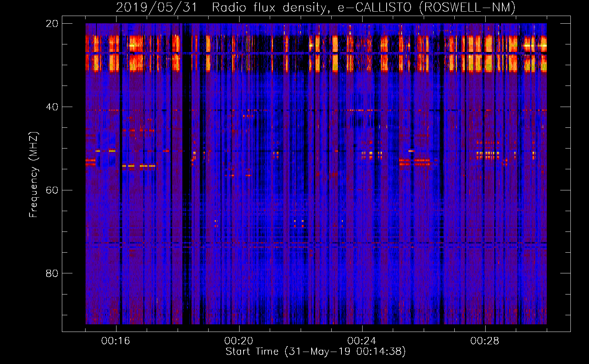Screen dimensions: 589x364
Task: Click the 60 MHz frequency tick label
Action: [52, 190]
